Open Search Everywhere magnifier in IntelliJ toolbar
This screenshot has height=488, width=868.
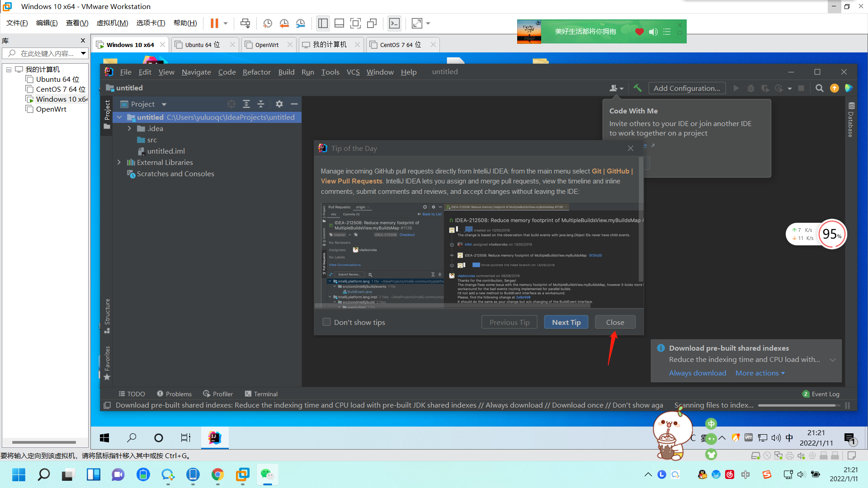pos(819,88)
